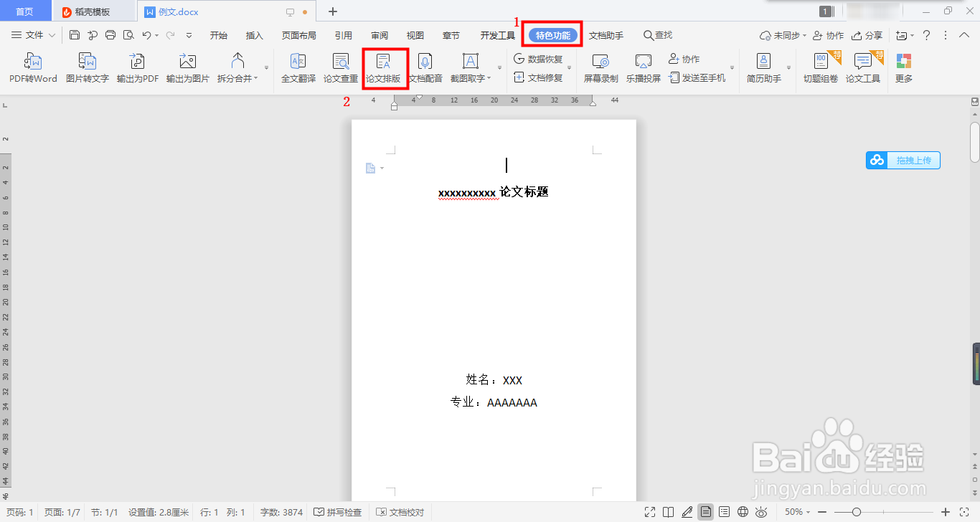Click the 拖拽上传 upload prompt
The height and width of the screenshot is (522, 980).
tap(903, 160)
